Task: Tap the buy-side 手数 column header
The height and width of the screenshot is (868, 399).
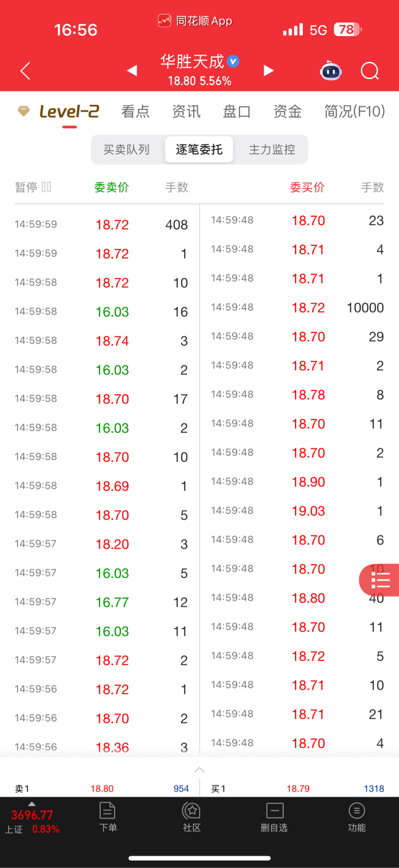Action: (373, 187)
